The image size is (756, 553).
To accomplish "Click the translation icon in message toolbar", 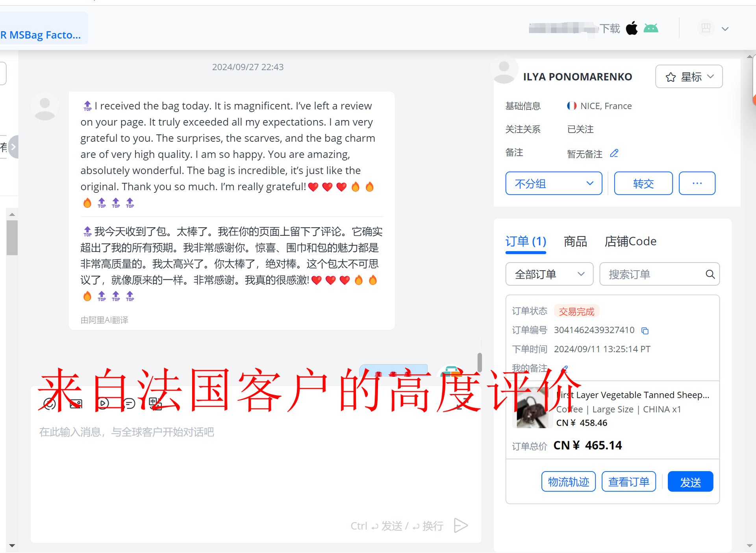I will coord(156,403).
